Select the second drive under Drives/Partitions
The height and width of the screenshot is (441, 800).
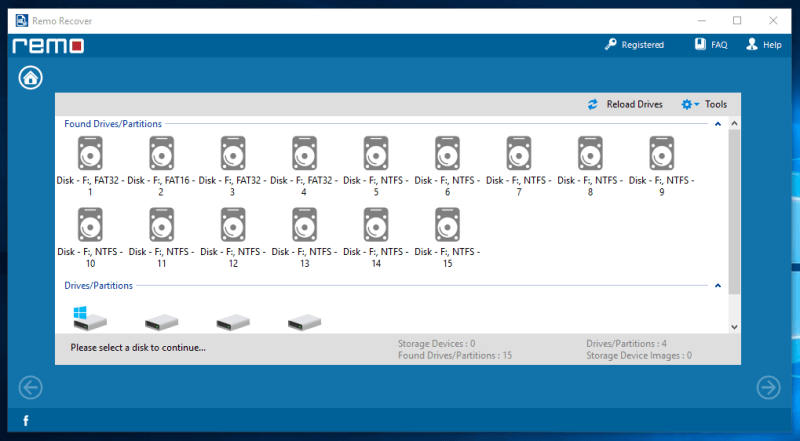click(x=162, y=323)
